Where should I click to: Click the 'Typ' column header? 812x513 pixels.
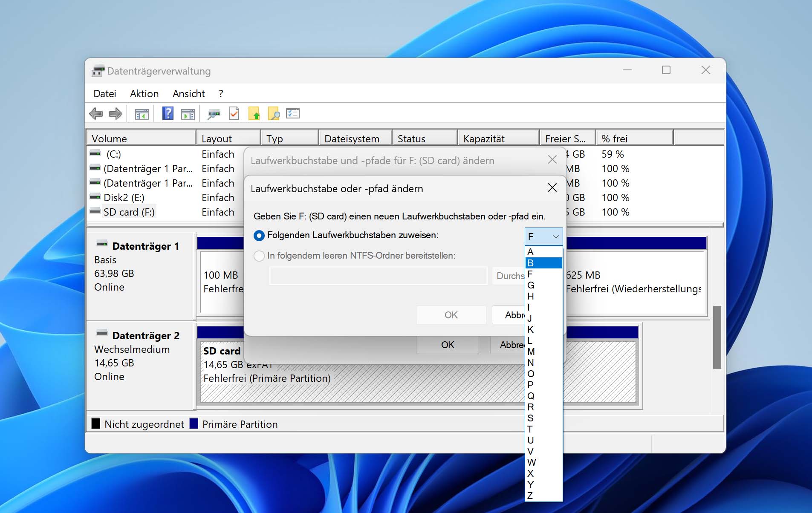[290, 138]
